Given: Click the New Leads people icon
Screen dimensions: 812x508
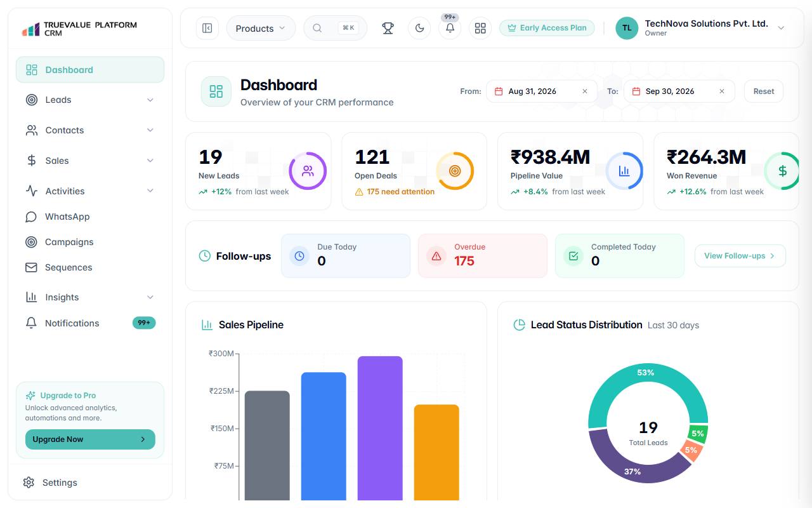Looking at the screenshot, I should click(x=308, y=171).
